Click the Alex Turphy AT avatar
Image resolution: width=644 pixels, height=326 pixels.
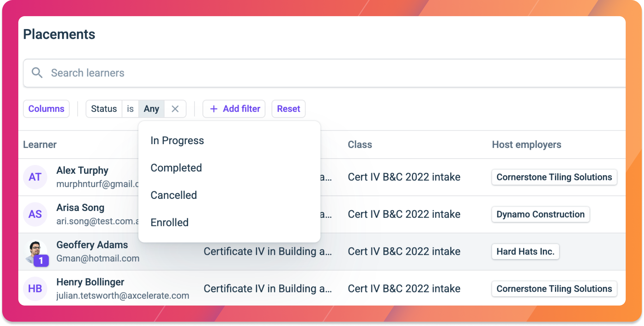coord(35,177)
